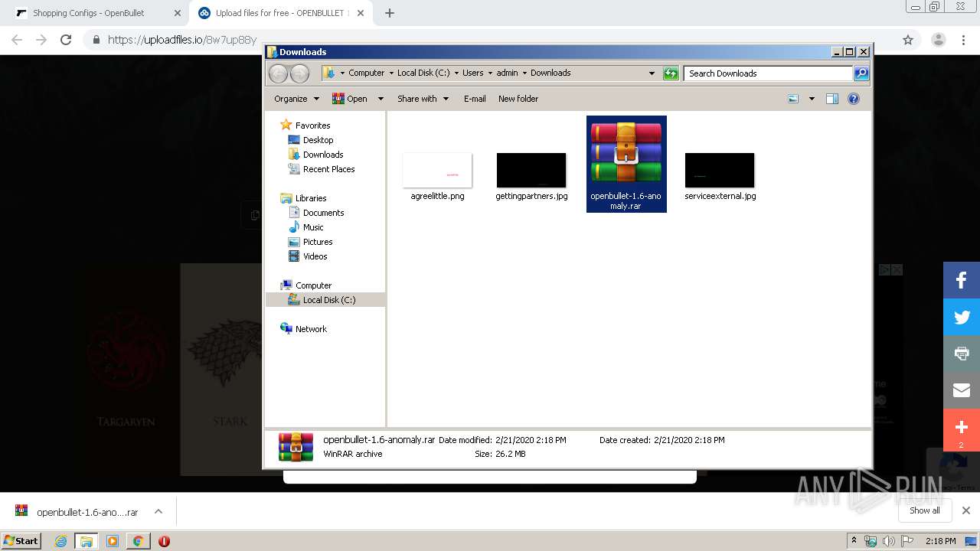The width and height of the screenshot is (980, 551).
Task: Click Downloads in address breadcrumb
Action: [550, 73]
